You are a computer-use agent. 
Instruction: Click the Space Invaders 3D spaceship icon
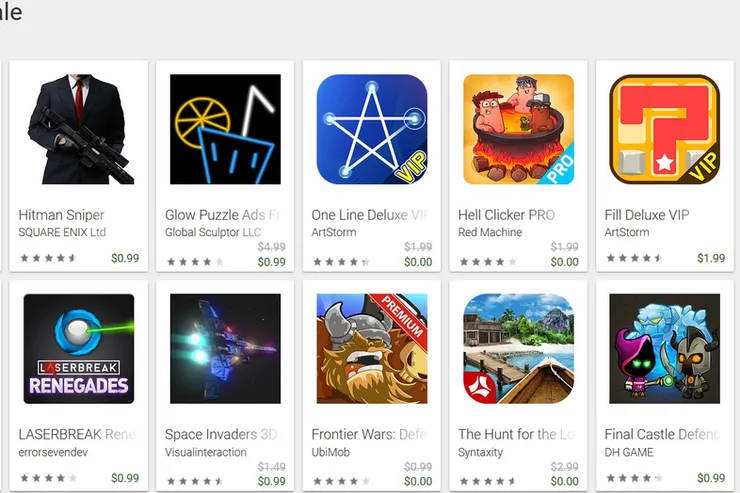tap(225, 349)
